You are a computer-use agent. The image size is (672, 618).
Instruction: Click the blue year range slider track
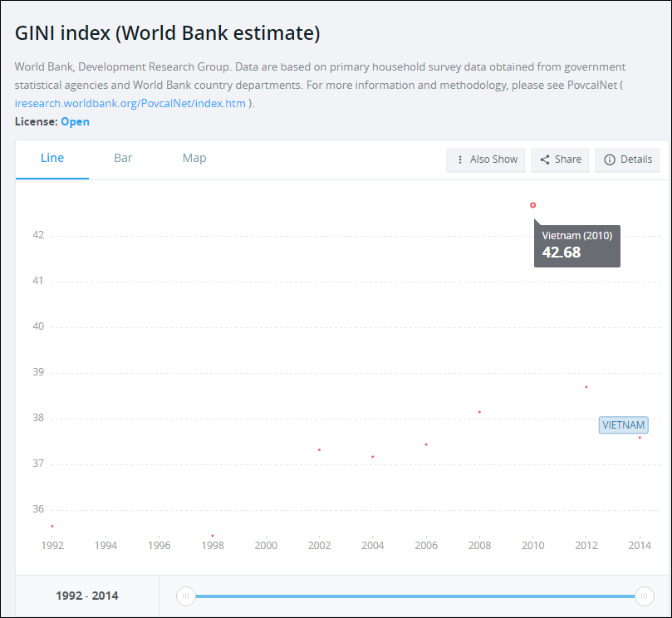pyautogui.click(x=415, y=596)
